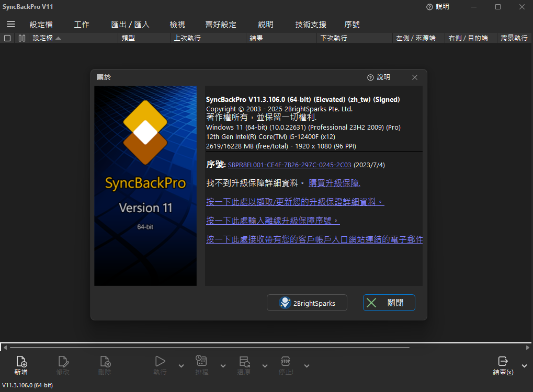Click the 右側 / 目的端 column header
533x392 pixels.
pyautogui.click(x=471, y=38)
